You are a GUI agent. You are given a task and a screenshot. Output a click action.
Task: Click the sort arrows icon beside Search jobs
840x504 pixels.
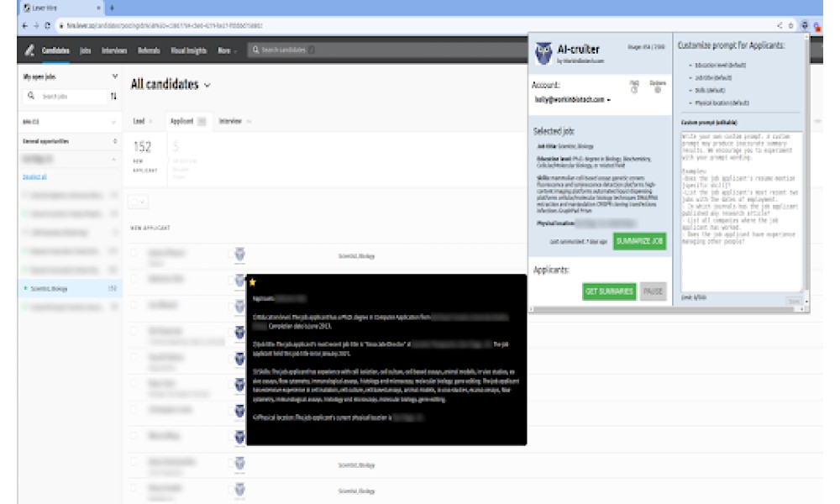pos(113,97)
